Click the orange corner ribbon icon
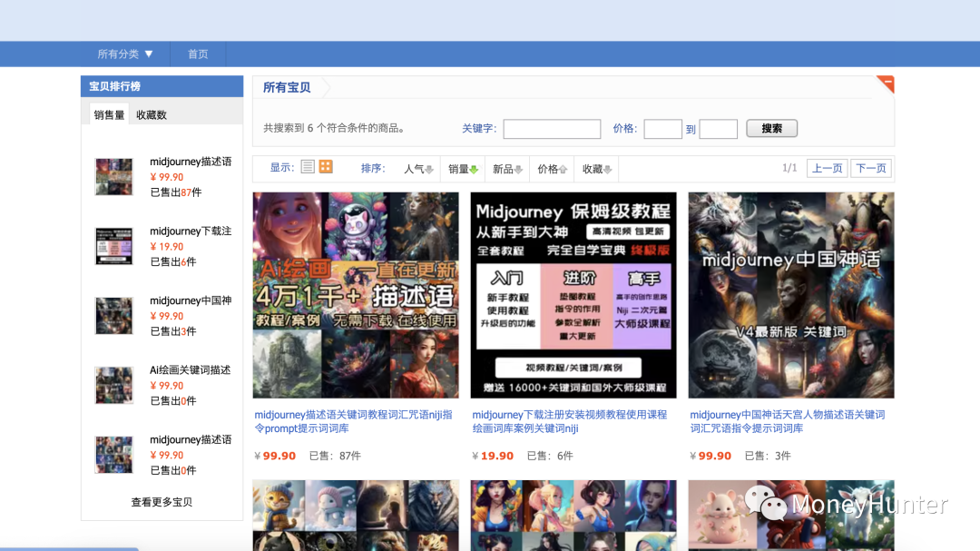This screenshot has height=551, width=980. (x=885, y=84)
